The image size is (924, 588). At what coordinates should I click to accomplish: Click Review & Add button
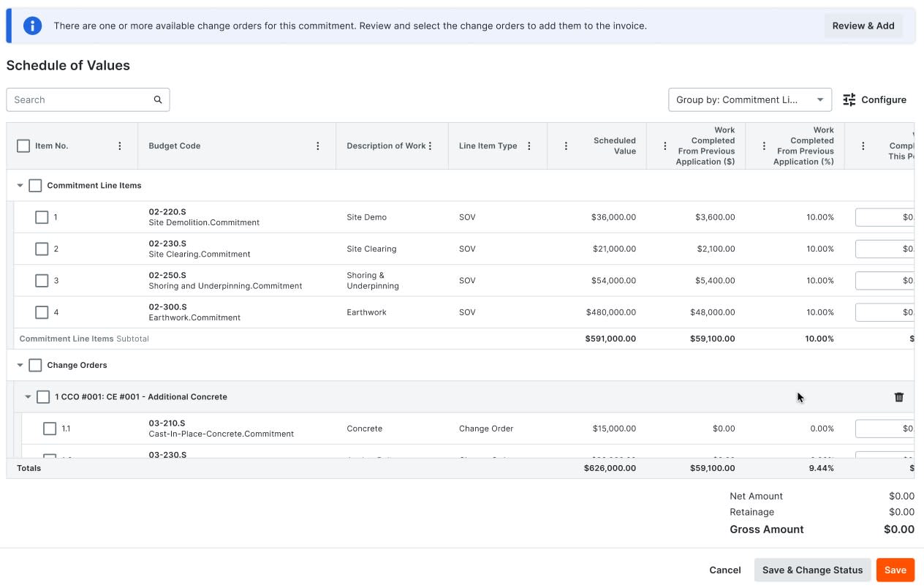click(863, 26)
